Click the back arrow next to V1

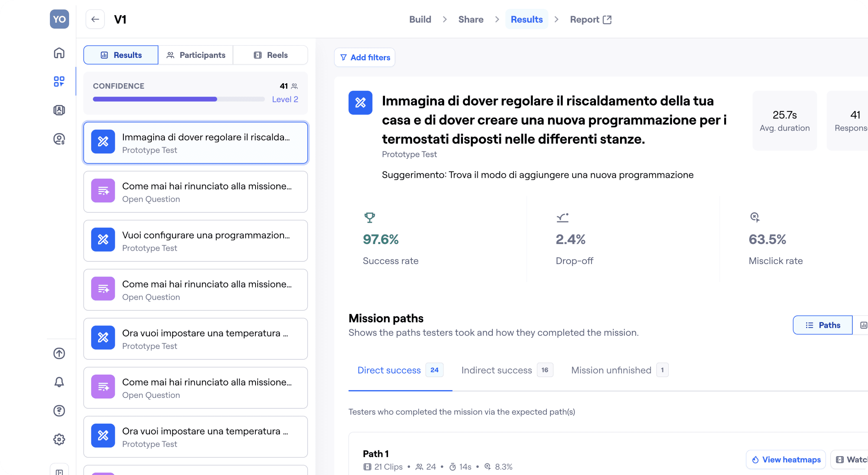(95, 19)
